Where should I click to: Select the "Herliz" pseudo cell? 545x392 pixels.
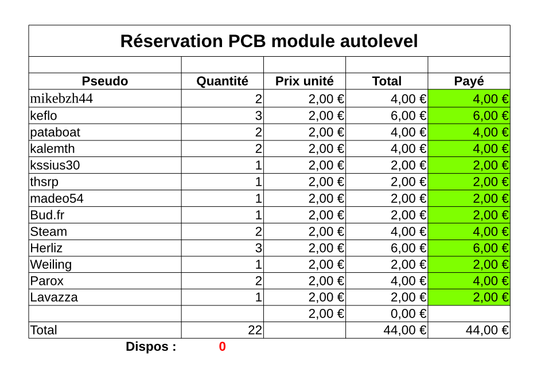pos(105,248)
